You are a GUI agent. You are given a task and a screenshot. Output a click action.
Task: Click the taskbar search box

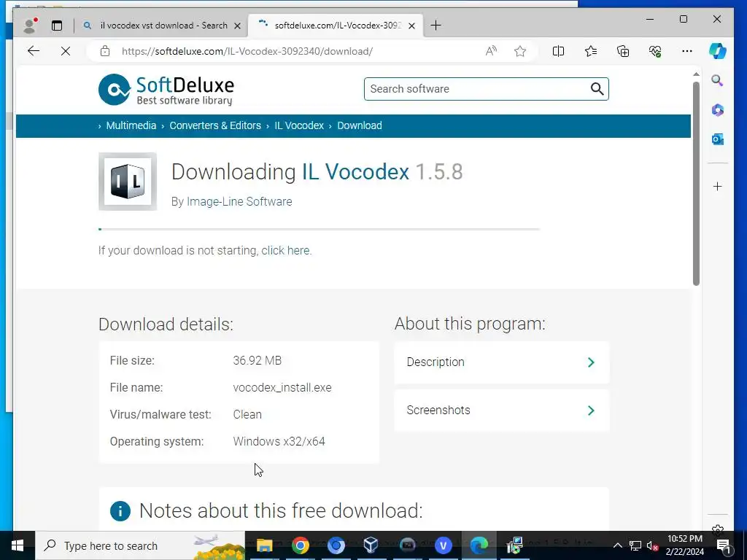[140, 545]
